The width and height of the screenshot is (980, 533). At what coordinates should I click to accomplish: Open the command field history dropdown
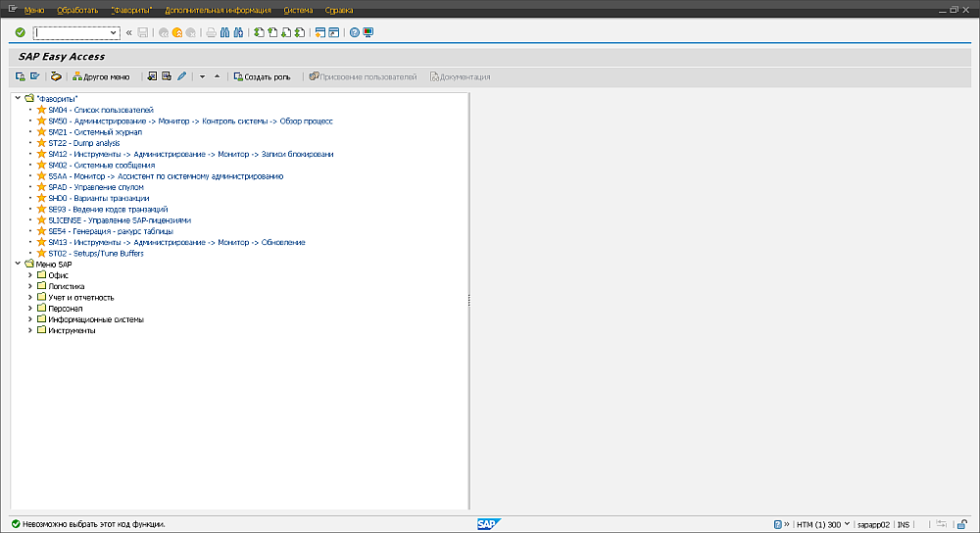114,32
